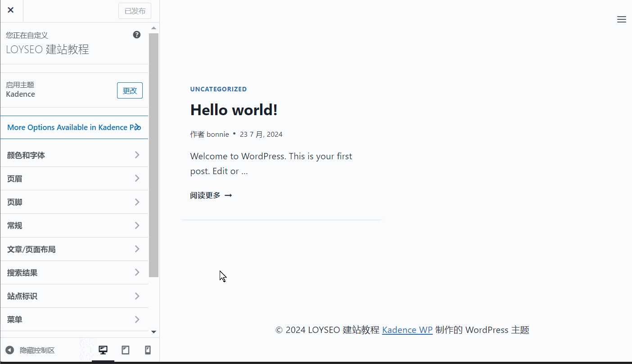
Task: Click the sidebar scrollbar thumb
Action: tap(153, 155)
